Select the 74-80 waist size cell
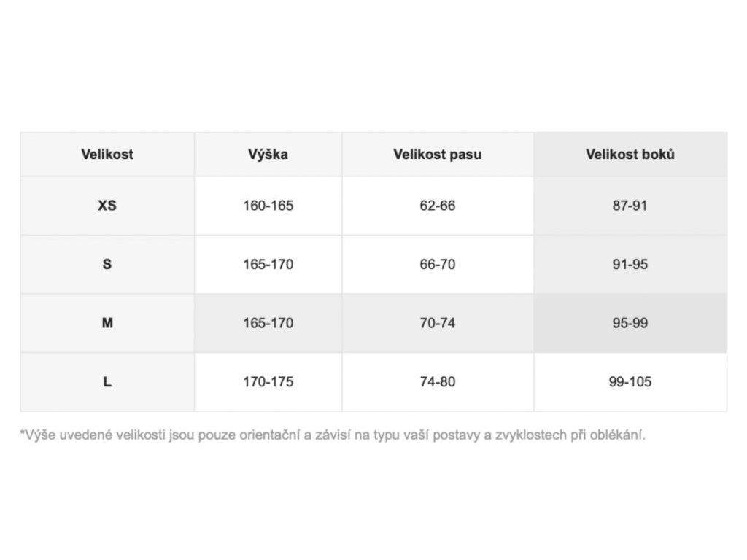This screenshot has width=747, height=560. 437,381
